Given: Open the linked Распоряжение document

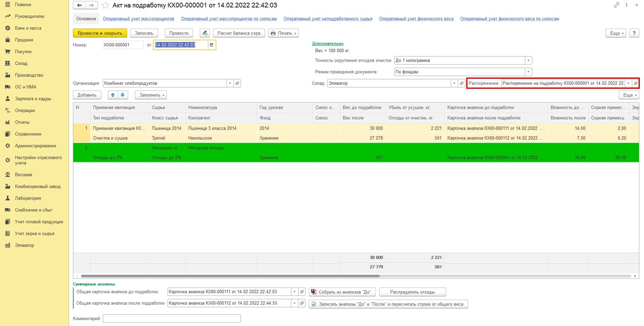Looking at the screenshot, I should [635, 83].
